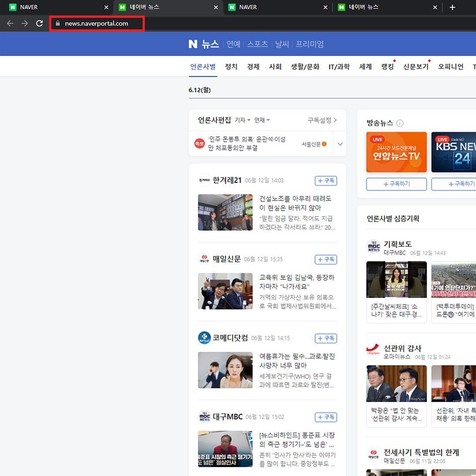Image resolution: width=476 pixels, height=476 pixels.
Task: Select the 정치 menu item
Action: 231,67
